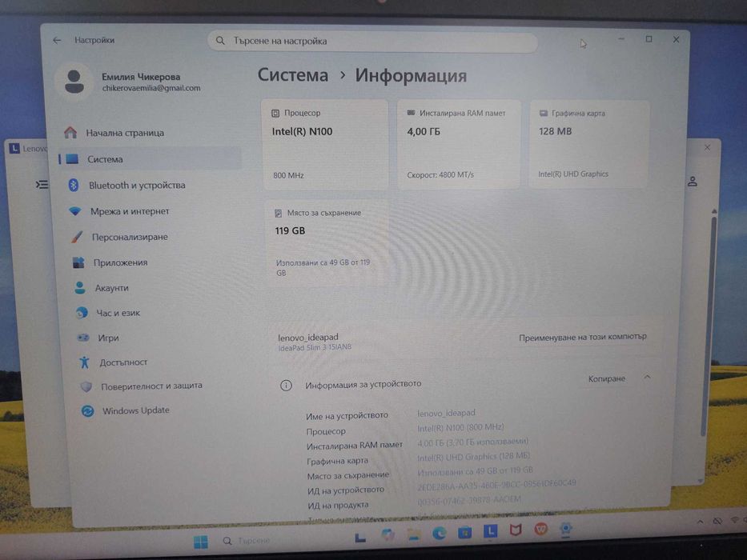Open the Windows Start menu

(201, 542)
